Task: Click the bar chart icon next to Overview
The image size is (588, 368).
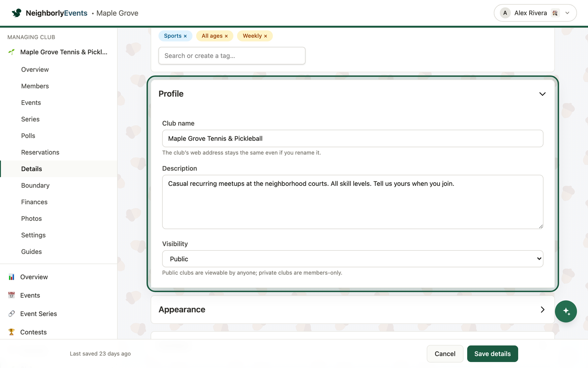Action: click(x=11, y=277)
